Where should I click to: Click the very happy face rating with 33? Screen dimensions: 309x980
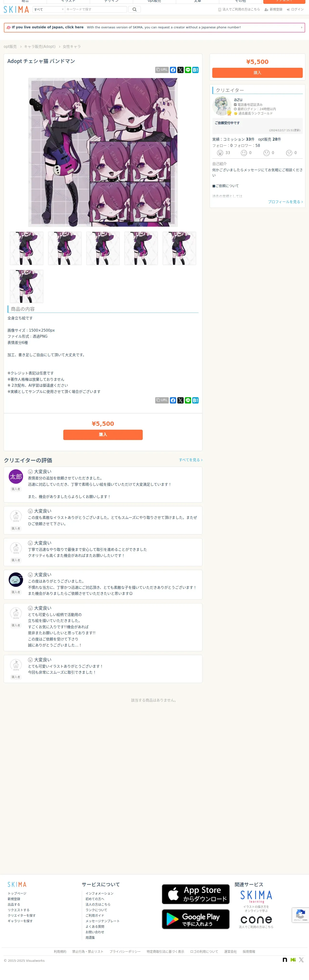pyautogui.click(x=220, y=153)
